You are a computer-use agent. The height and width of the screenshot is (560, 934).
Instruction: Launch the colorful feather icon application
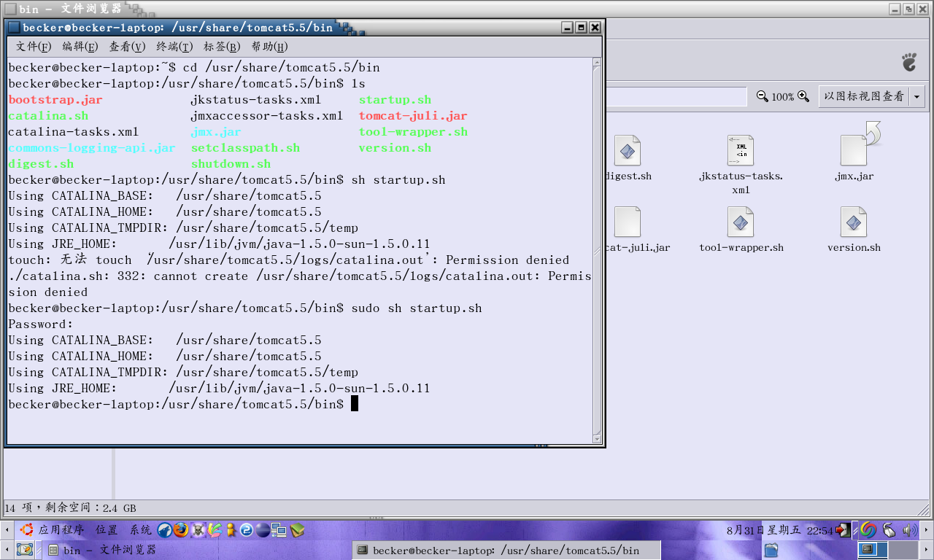point(214,530)
